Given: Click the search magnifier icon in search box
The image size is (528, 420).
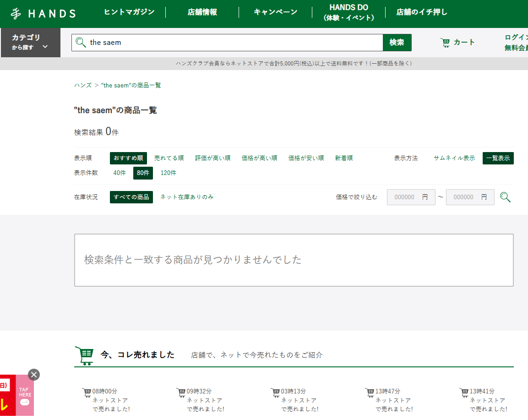Looking at the screenshot, I should pyautogui.click(x=81, y=43).
